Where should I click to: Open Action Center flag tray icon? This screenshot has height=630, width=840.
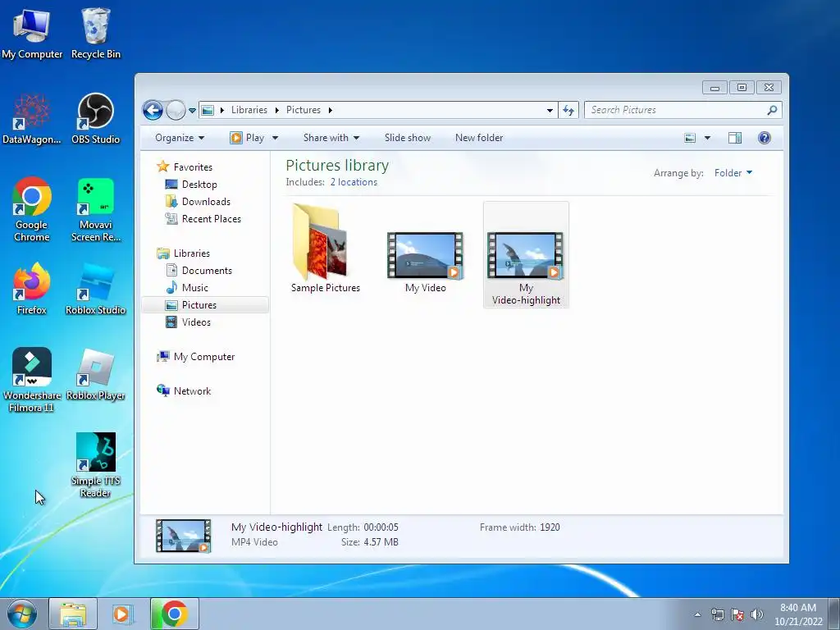pos(737,614)
